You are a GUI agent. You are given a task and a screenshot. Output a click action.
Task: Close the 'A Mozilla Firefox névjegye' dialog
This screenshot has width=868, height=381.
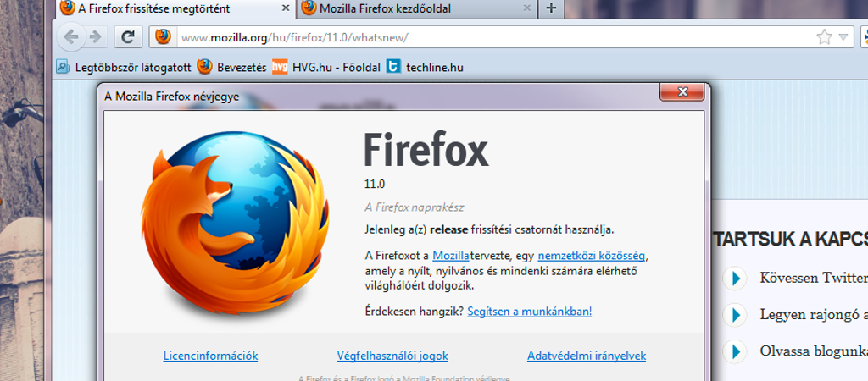[x=682, y=91]
